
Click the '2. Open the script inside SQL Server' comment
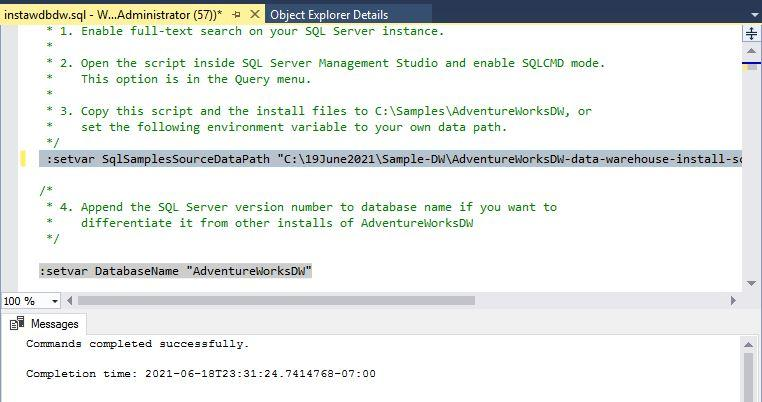click(325, 63)
